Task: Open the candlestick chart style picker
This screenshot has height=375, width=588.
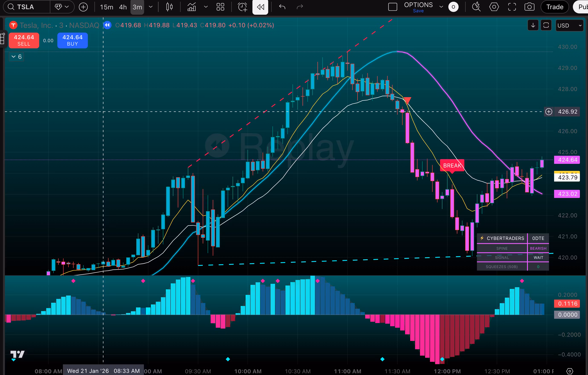Action: click(x=169, y=7)
